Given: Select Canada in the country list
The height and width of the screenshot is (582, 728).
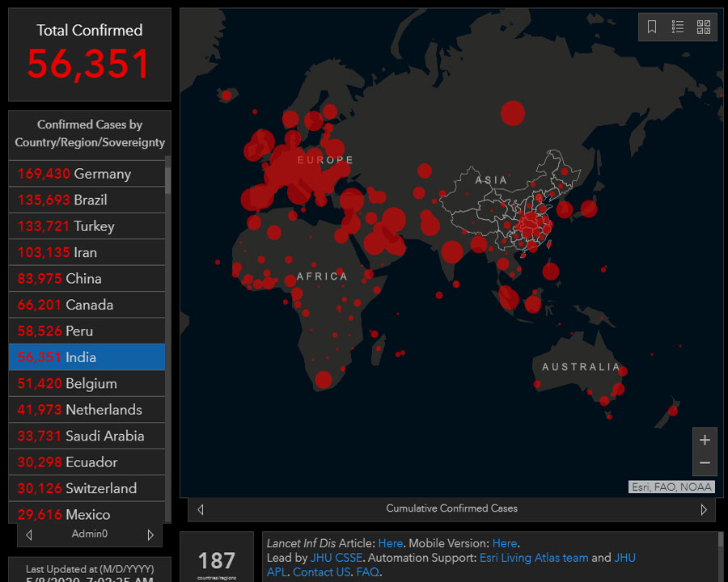Looking at the screenshot, I should pos(87,305).
